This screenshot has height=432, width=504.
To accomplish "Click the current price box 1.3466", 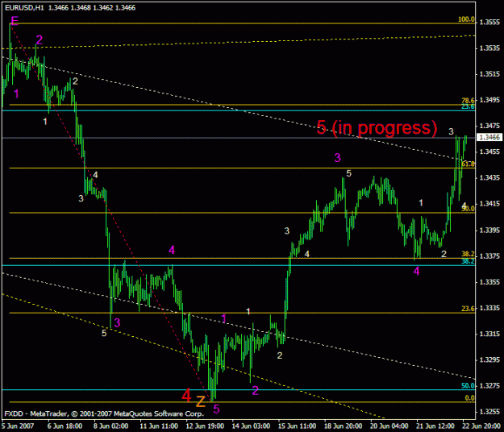I will (489, 137).
